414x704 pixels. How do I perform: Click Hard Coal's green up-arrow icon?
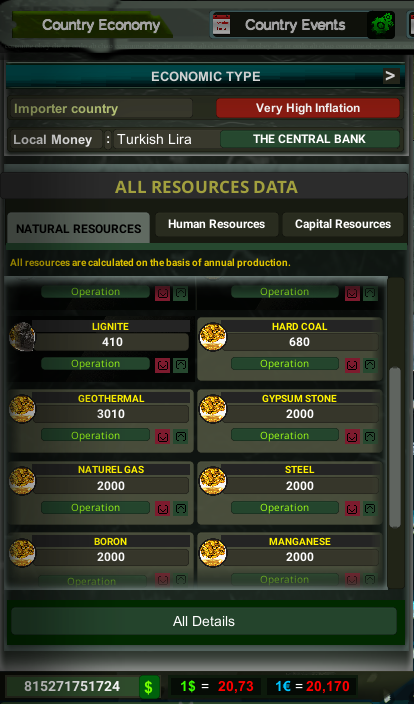(370, 365)
